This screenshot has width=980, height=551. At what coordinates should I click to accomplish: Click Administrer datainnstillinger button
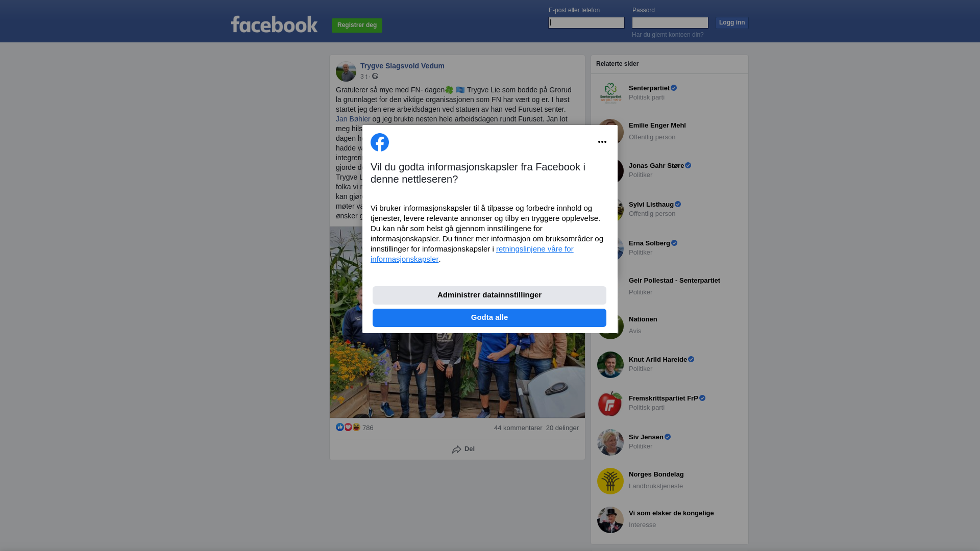(x=489, y=295)
